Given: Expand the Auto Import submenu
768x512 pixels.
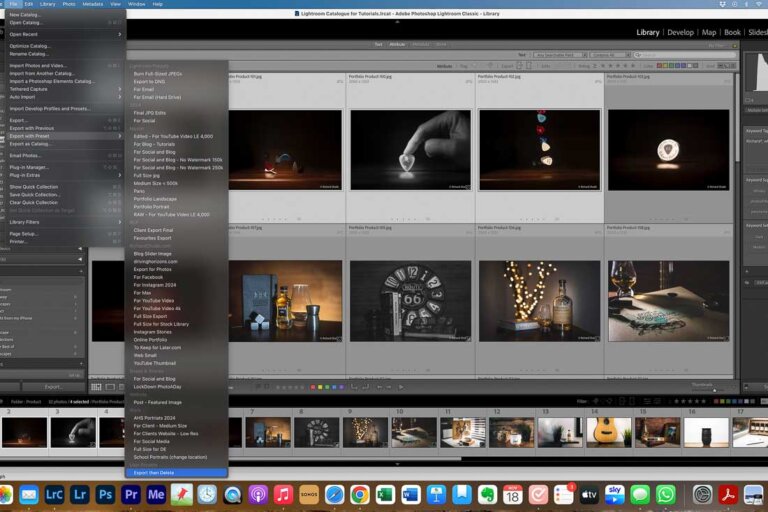Looking at the screenshot, I should 64,97.
